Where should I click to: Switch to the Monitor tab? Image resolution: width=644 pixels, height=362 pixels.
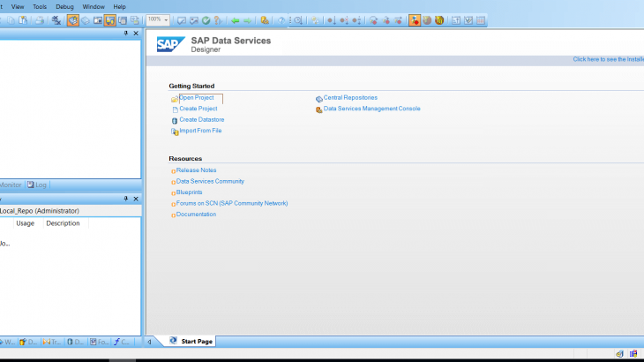click(x=11, y=185)
